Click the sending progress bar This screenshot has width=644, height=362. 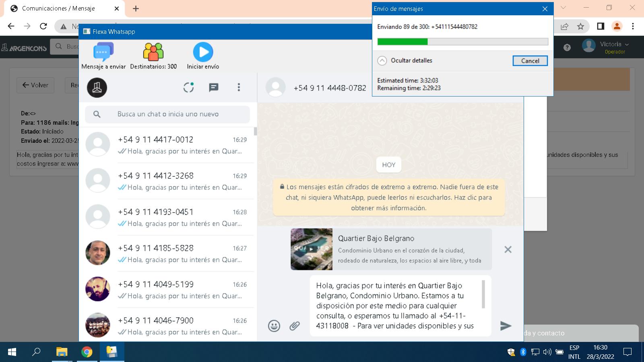462,41
